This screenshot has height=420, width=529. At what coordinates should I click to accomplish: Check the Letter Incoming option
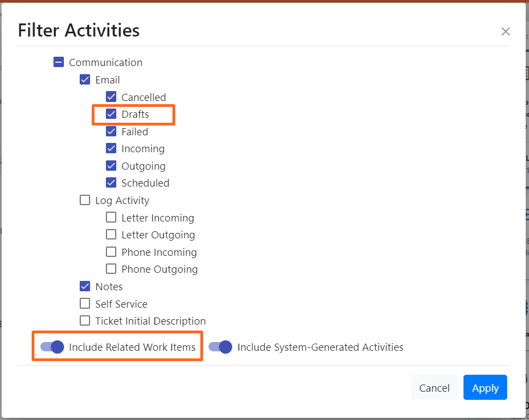point(111,218)
